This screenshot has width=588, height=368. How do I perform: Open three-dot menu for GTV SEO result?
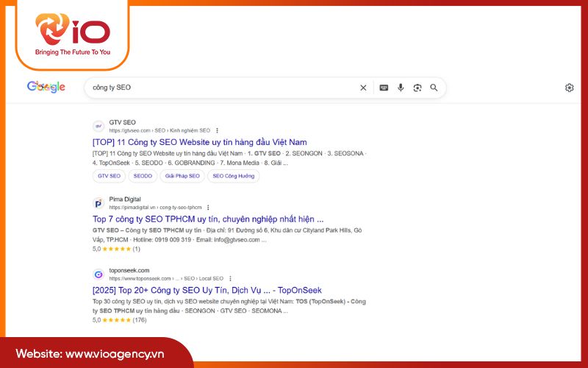(217, 131)
